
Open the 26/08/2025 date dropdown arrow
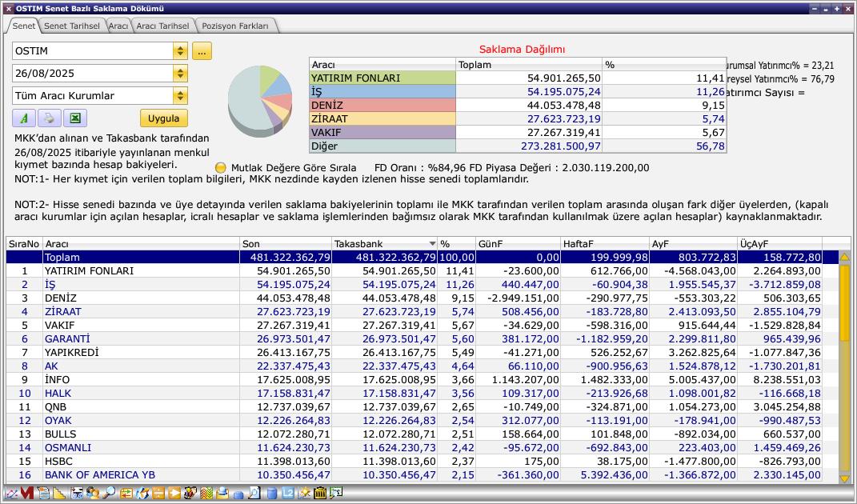pos(180,74)
